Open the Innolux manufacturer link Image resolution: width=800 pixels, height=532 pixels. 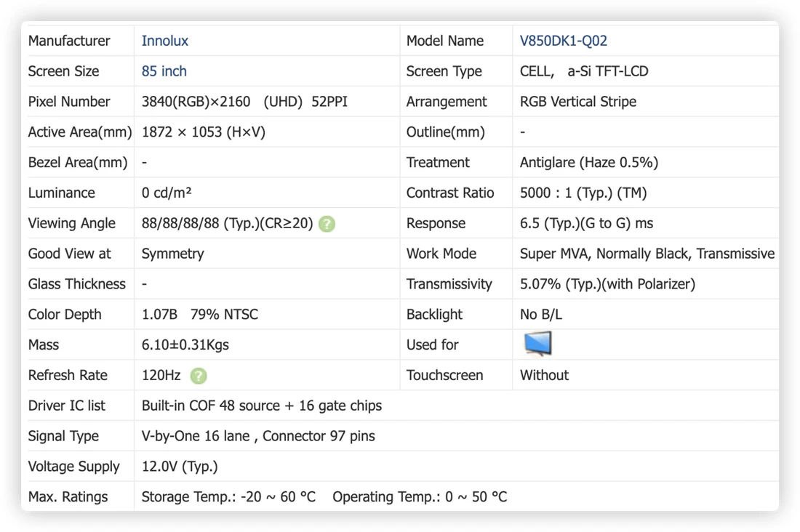click(x=165, y=41)
